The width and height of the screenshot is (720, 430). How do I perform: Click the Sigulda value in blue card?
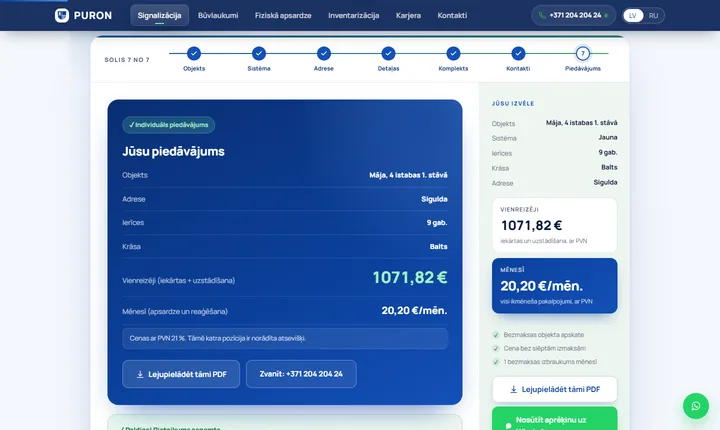(x=434, y=199)
